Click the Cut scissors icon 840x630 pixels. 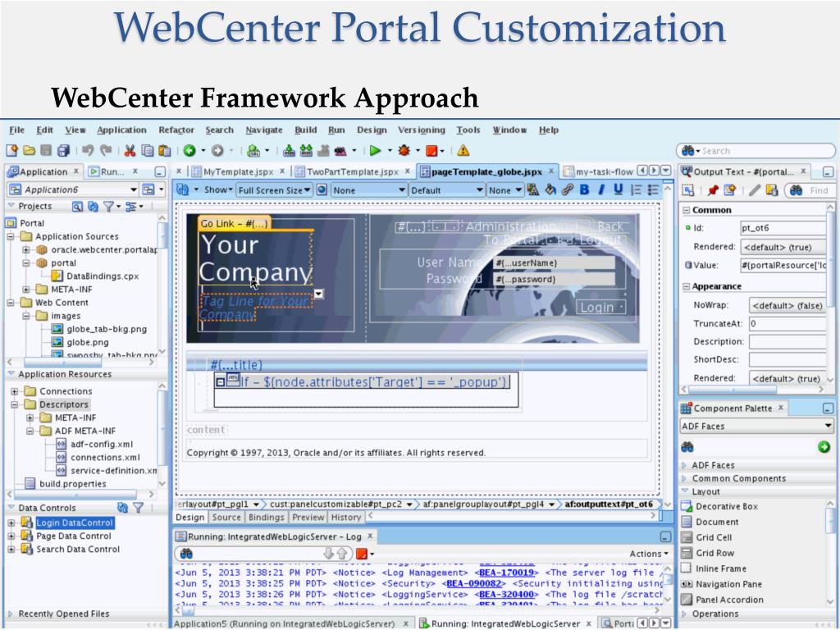pyautogui.click(x=129, y=151)
